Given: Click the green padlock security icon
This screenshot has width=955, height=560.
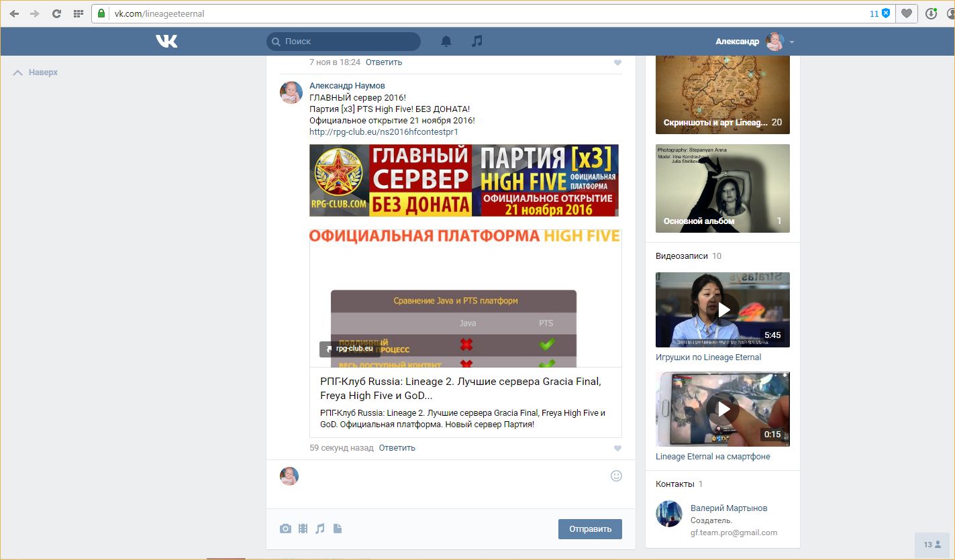Looking at the screenshot, I should click(101, 13).
